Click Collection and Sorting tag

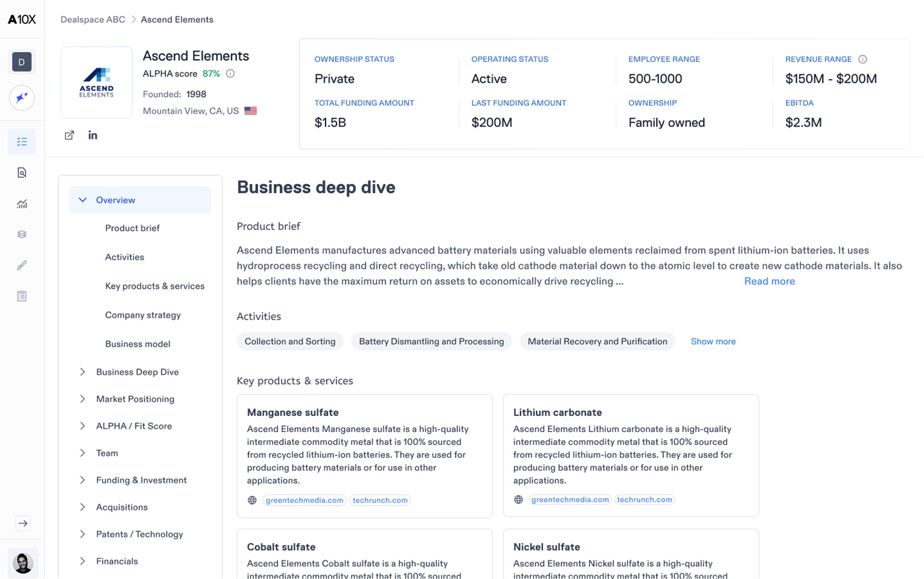click(290, 341)
